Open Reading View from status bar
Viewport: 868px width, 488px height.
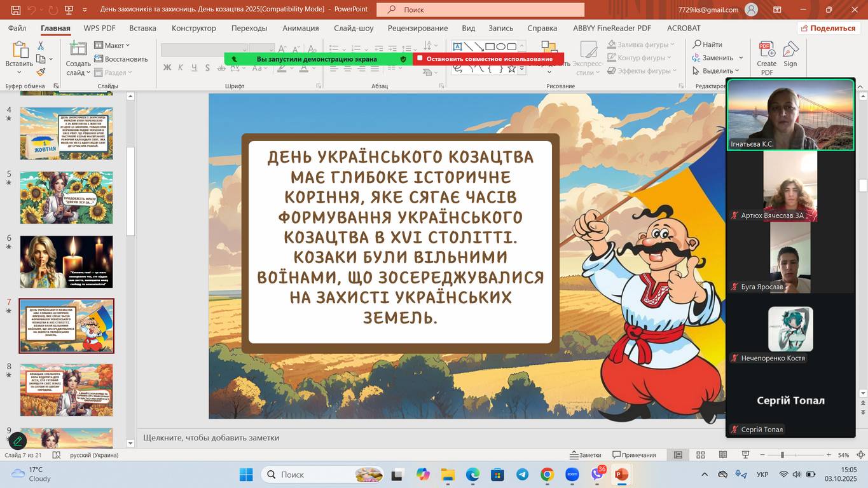(x=723, y=455)
